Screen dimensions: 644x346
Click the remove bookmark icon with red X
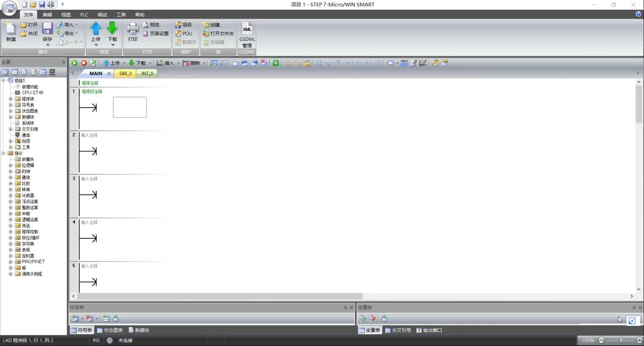coord(264,63)
